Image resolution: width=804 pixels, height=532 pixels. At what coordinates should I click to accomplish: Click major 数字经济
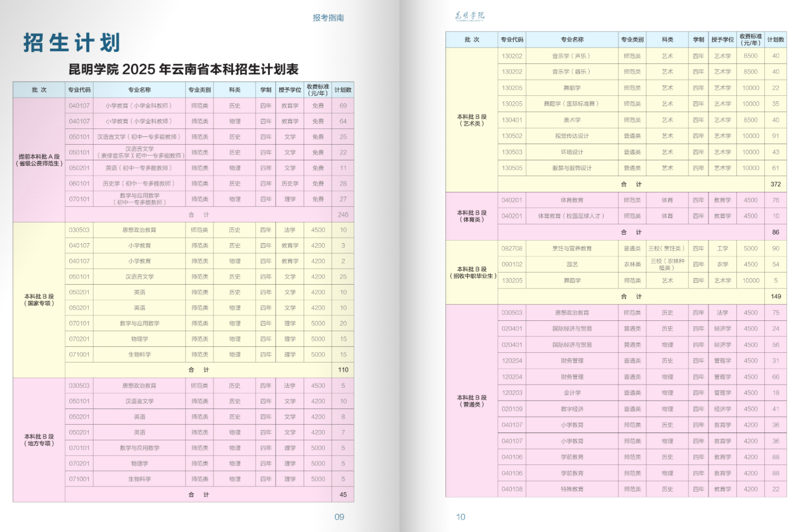572,409
